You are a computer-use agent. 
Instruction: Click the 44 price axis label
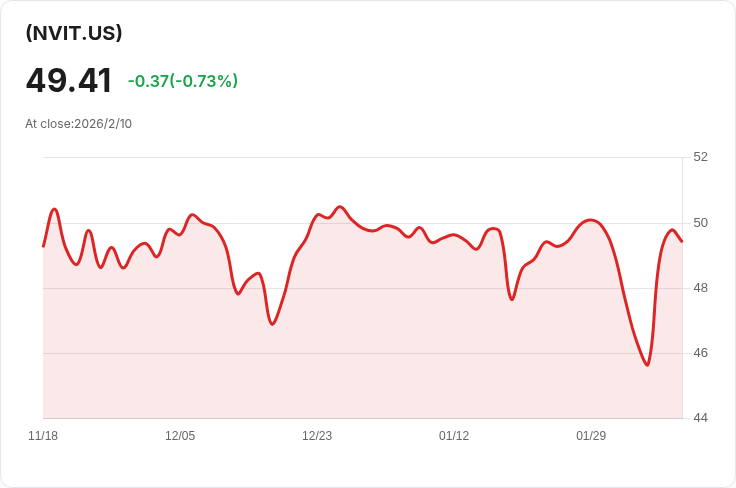coord(700,418)
